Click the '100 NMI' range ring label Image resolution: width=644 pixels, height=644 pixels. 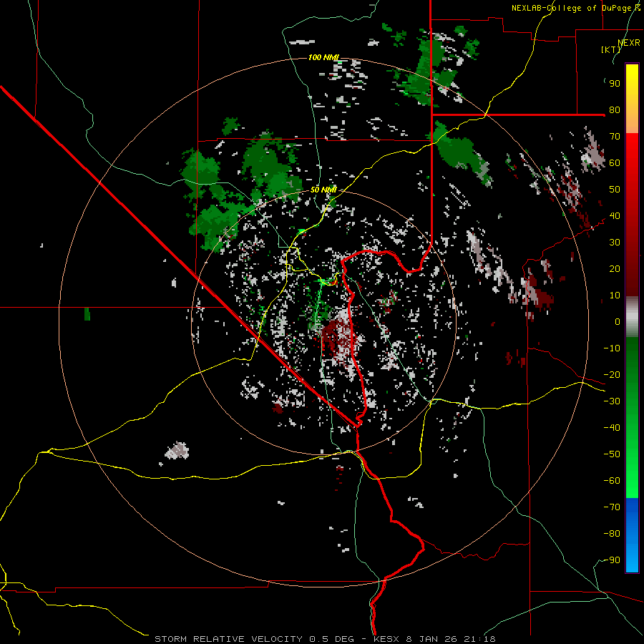pos(323,57)
